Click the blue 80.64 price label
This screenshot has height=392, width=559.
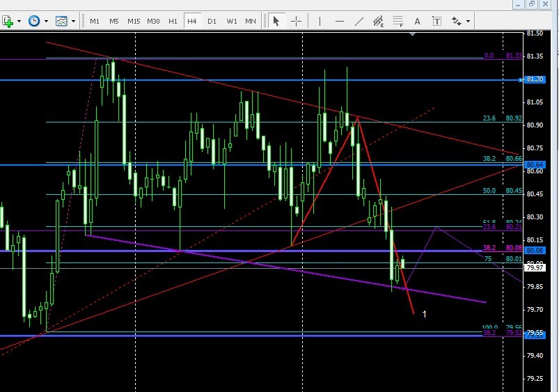point(535,164)
